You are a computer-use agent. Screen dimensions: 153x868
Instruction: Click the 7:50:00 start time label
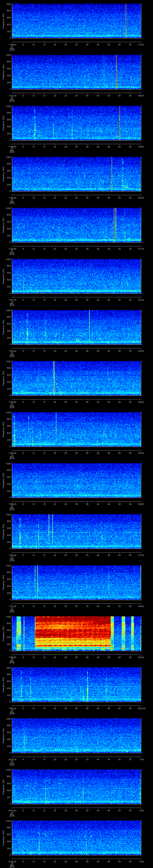point(12,249)
